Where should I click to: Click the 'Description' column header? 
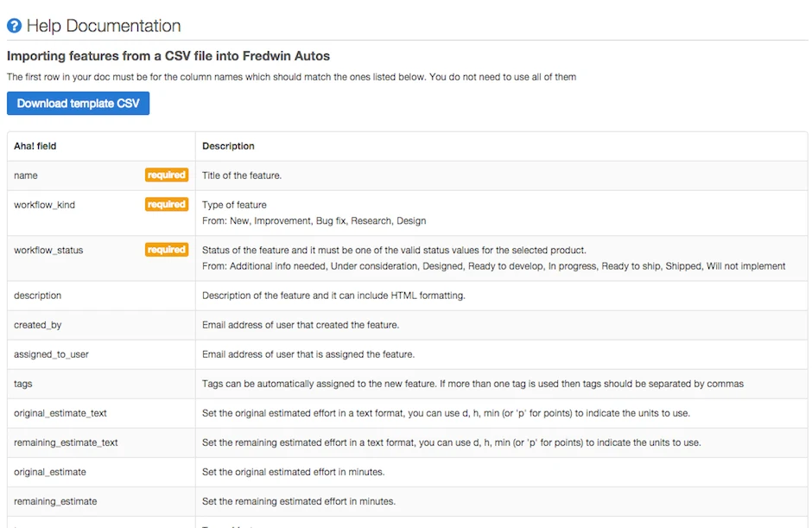point(228,146)
